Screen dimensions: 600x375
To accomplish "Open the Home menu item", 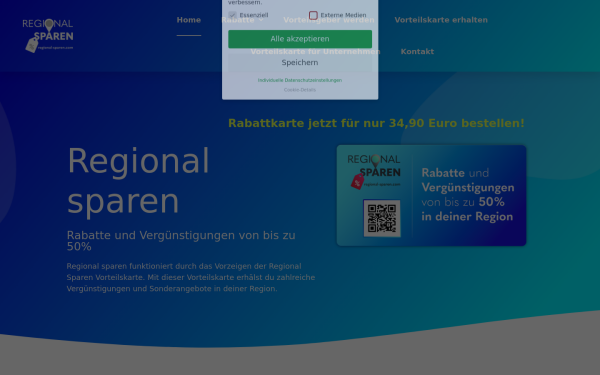I will click(189, 20).
